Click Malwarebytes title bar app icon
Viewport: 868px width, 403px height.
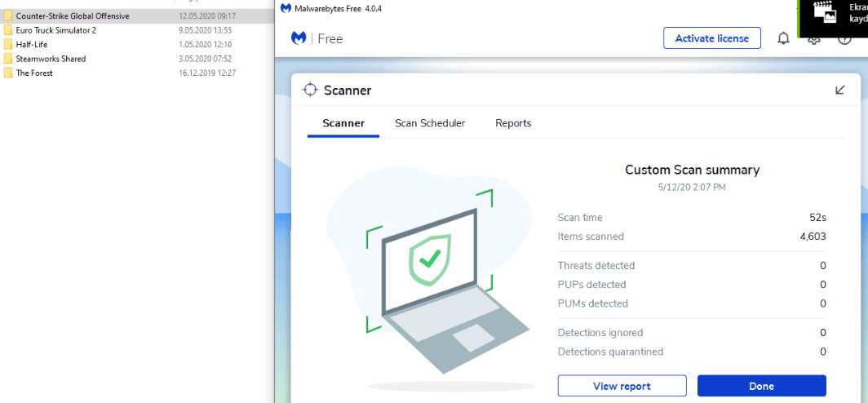point(286,8)
